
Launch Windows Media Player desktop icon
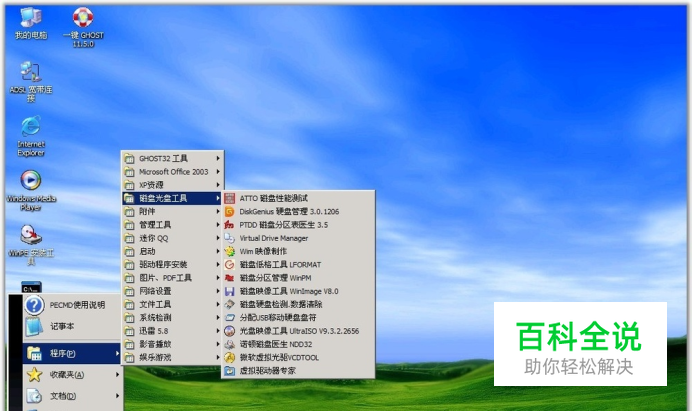tap(31, 191)
